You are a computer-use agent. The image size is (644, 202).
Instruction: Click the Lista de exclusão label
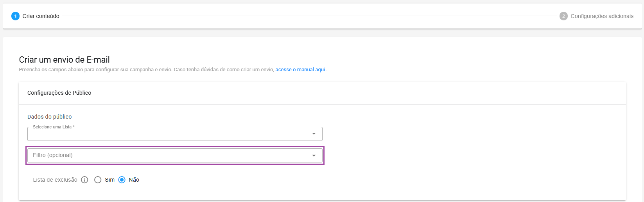tap(55, 180)
